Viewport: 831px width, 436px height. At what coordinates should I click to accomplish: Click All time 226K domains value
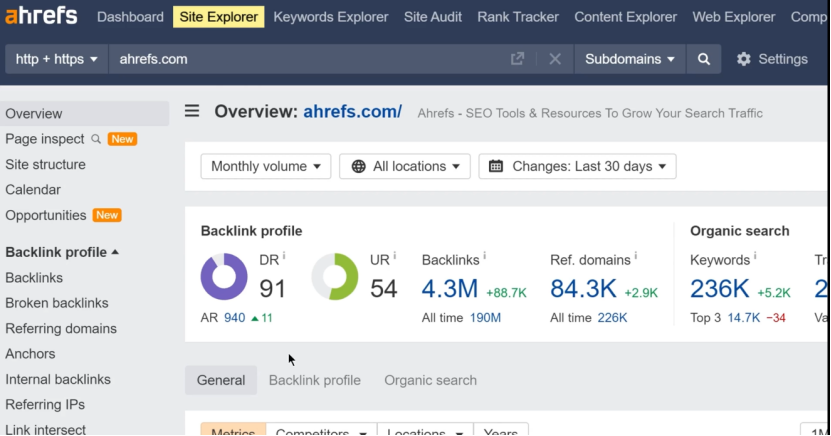(612, 318)
